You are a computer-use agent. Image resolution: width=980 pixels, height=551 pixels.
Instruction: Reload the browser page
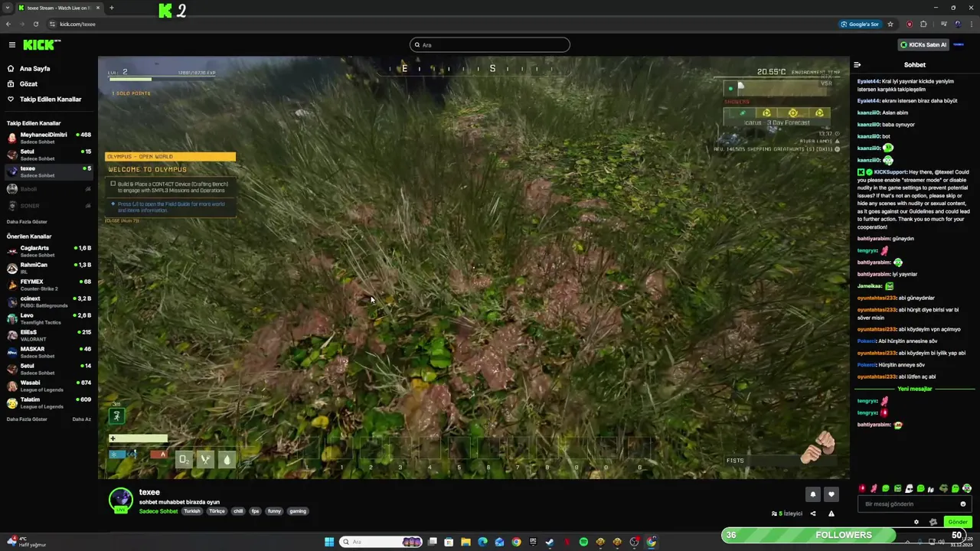[x=35, y=24]
